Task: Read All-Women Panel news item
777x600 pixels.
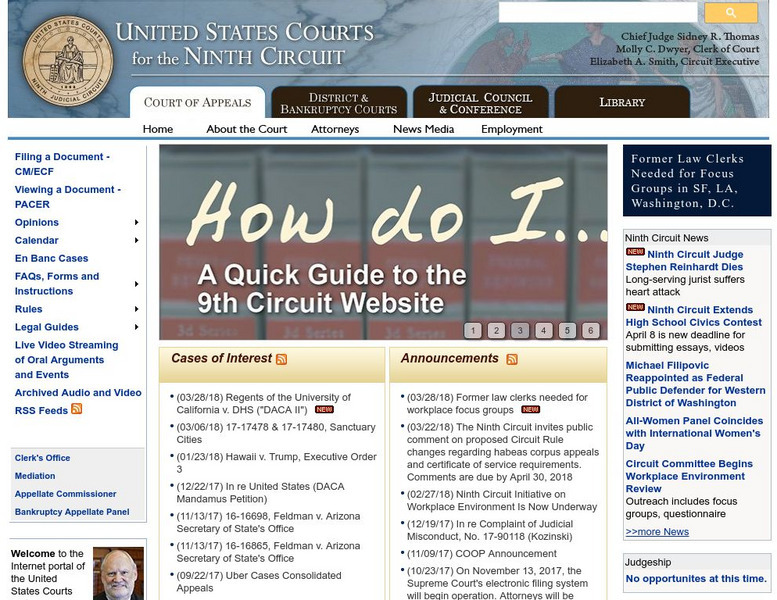Action: click(x=694, y=433)
